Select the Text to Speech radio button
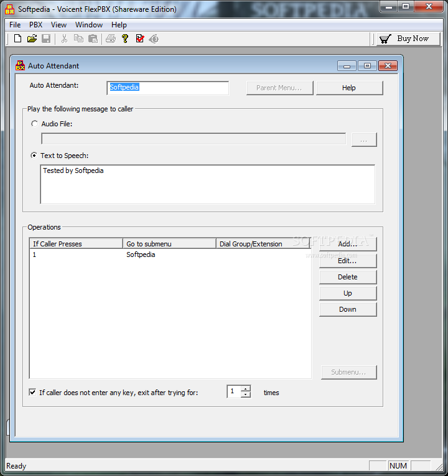 [34, 156]
